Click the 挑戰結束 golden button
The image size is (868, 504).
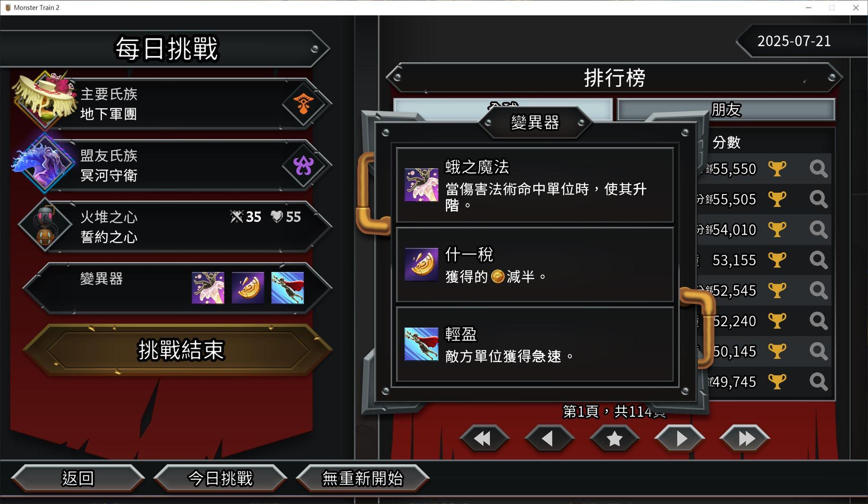[180, 350]
